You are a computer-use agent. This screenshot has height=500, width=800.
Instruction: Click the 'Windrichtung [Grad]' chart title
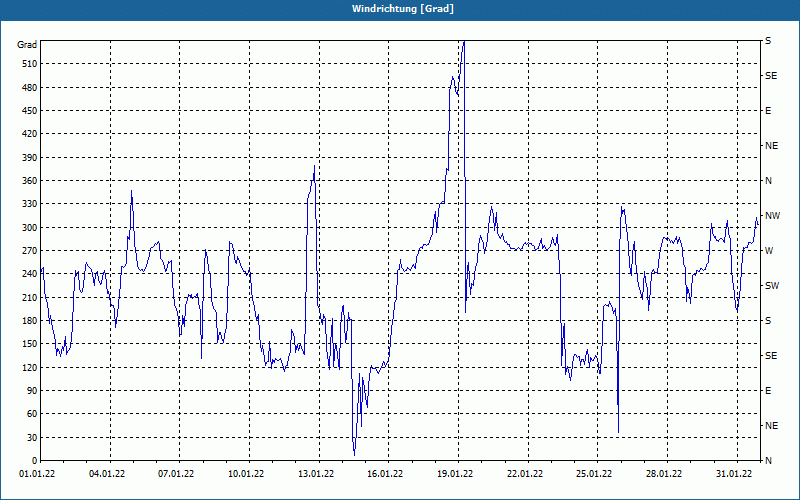pyautogui.click(x=403, y=9)
